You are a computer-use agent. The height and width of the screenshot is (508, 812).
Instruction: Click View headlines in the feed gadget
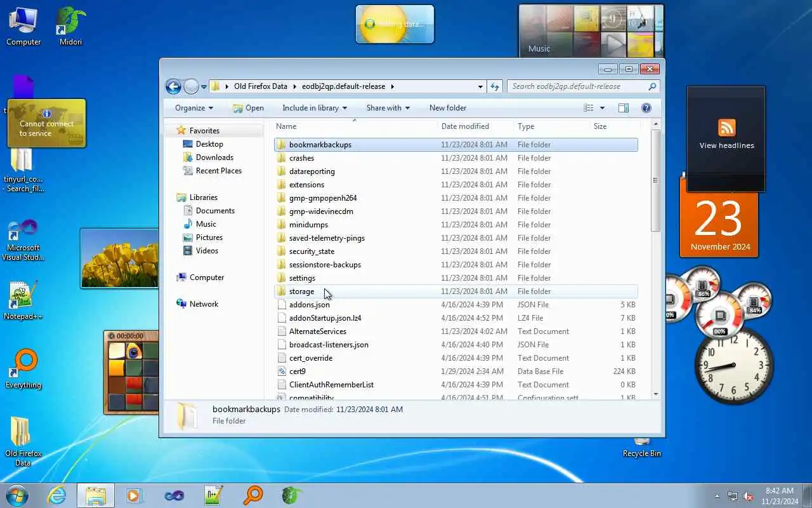pos(726,145)
